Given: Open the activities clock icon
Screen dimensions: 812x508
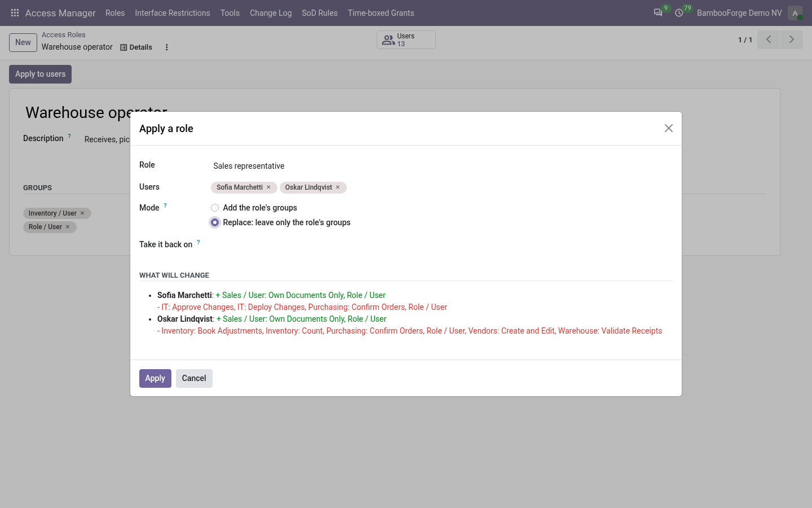Looking at the screenshot, I should (679, 12).
